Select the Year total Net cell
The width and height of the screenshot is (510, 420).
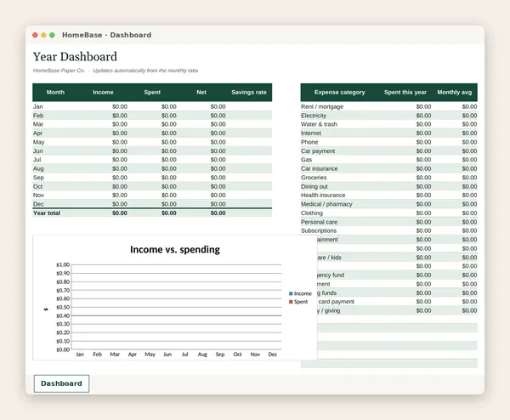(x=218, y=213)
